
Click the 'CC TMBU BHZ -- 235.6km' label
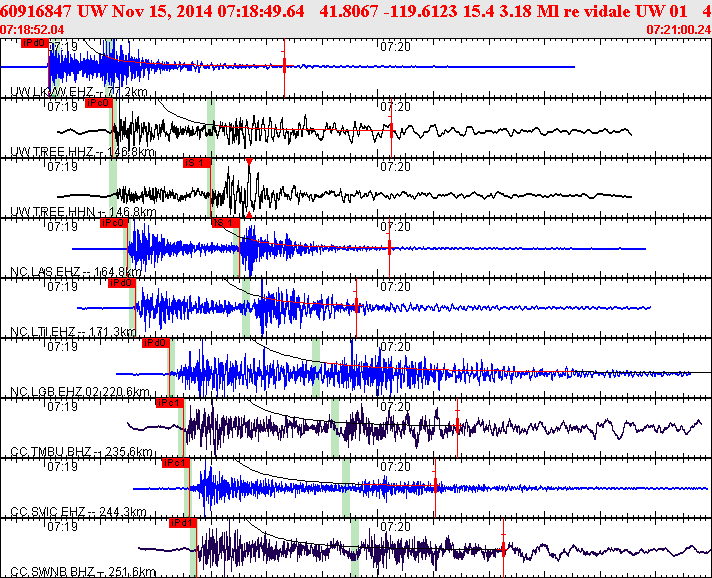coord(81,452)
